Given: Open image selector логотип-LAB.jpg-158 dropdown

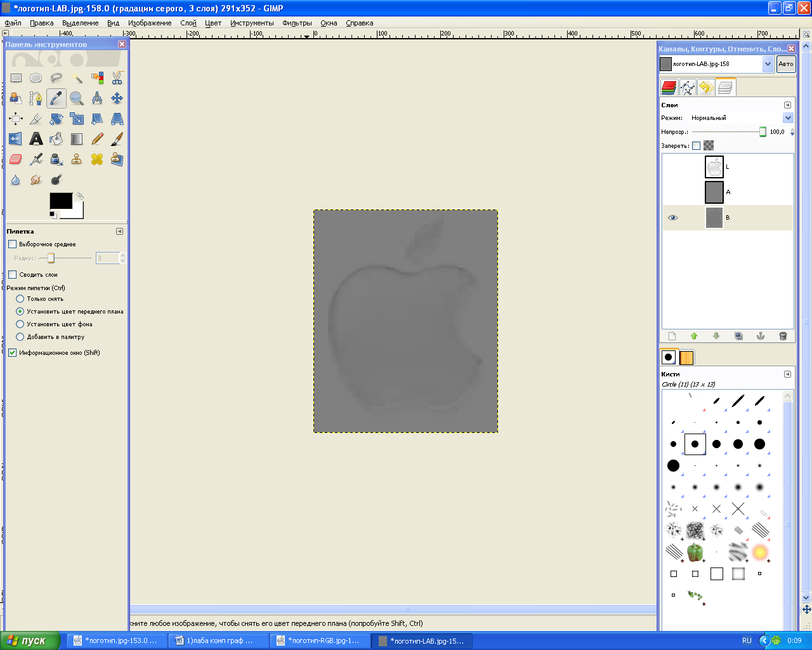Looking at the screenshot, I should click(x=768, y=64).
